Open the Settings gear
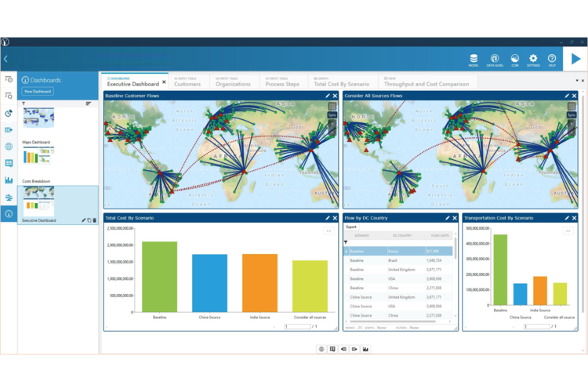 pyautogui.click(x=533, y=58)
